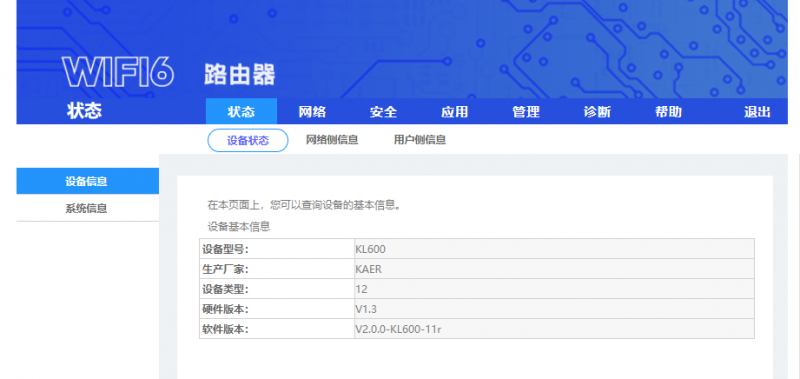
Task: Select 设备信息 in the sidebar
Action: pyautogui.click(x=87, y=181)
